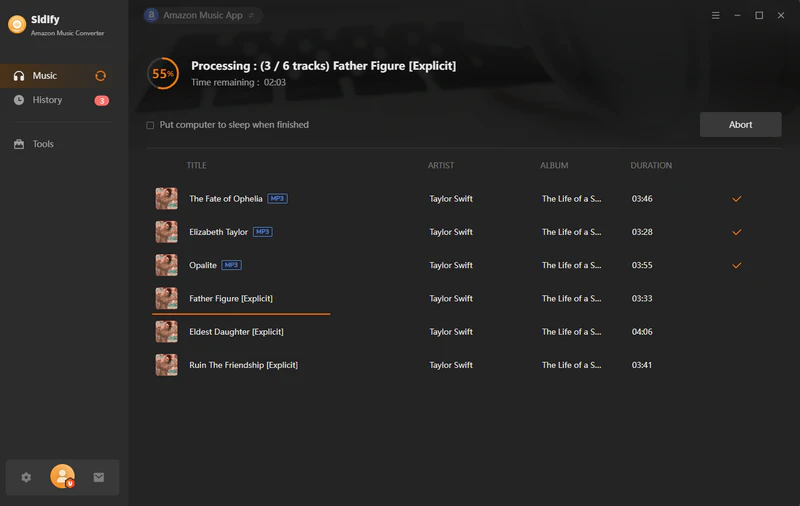The width and height of the screenshot is (800, 506).
Task: Click the ARTIST column header
Action: 441,165
